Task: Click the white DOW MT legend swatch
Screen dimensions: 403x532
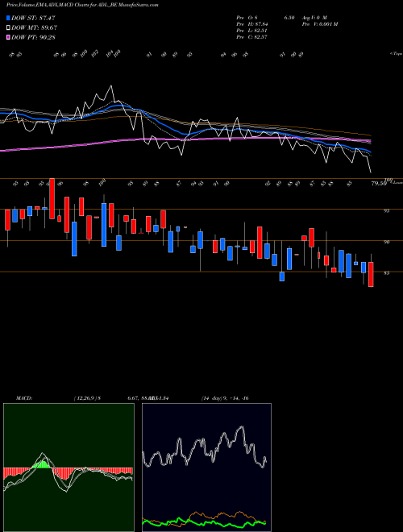Action: (8, 27)
